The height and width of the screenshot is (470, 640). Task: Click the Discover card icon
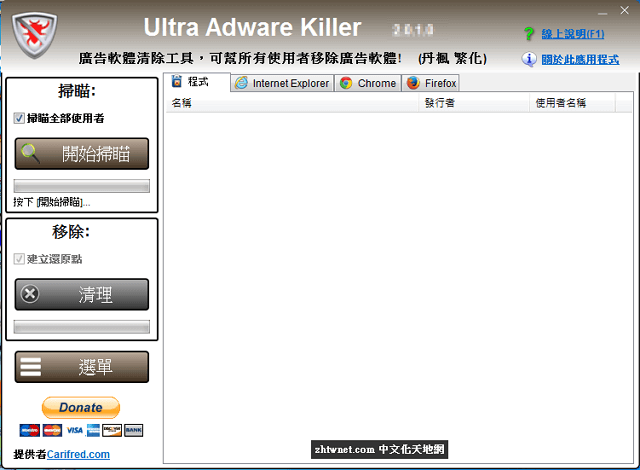pyautogui.click(x=112, y=430)
